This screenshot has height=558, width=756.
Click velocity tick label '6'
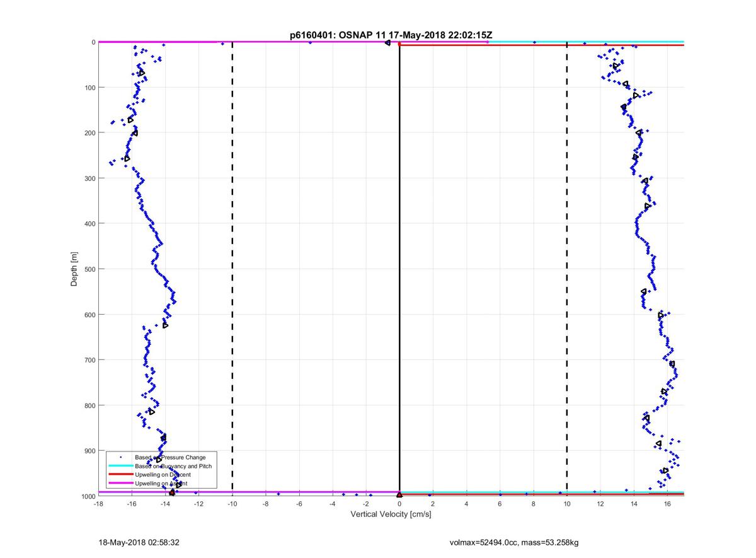500,504
